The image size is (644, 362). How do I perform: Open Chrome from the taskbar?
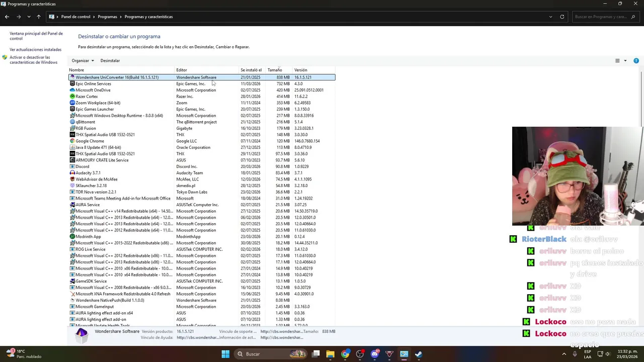345,354
